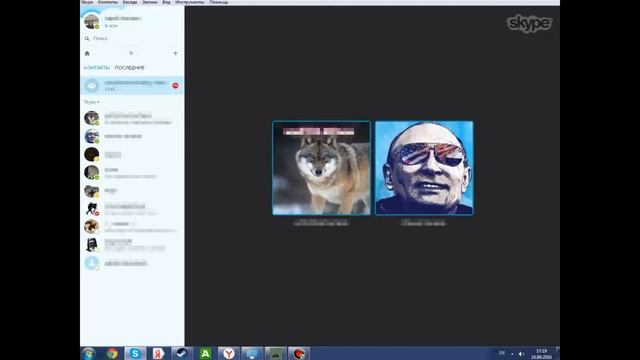
Task: Open the Беседа menu
Action: [x=130, y=2]
